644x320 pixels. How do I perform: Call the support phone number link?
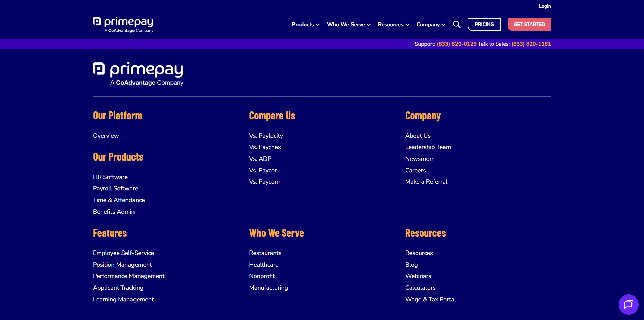coord(457,44)
